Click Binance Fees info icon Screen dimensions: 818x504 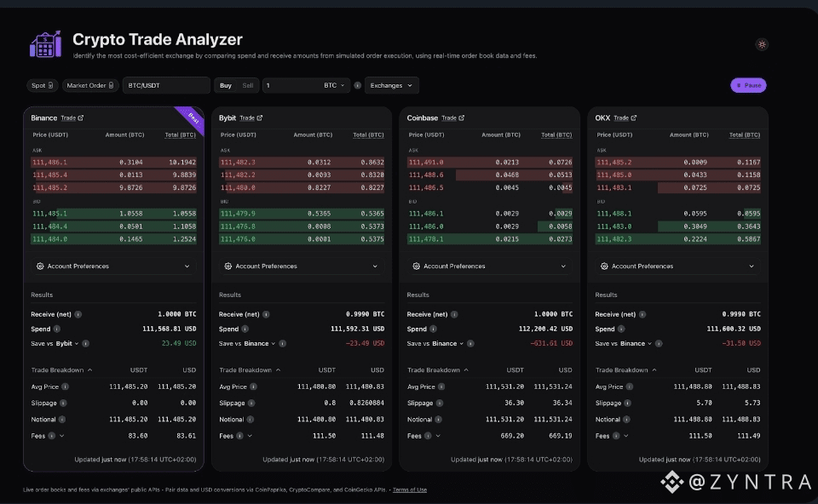coord(52,436)
